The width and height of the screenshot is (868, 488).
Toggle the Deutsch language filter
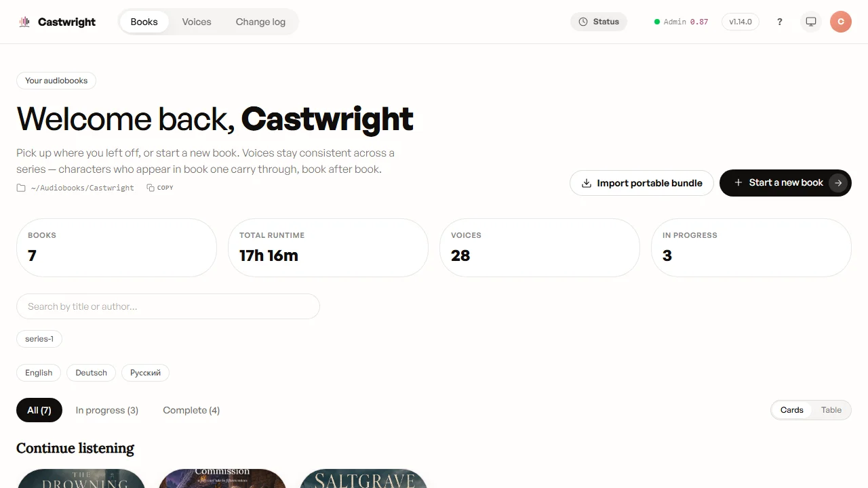click(x=91, y=373)
